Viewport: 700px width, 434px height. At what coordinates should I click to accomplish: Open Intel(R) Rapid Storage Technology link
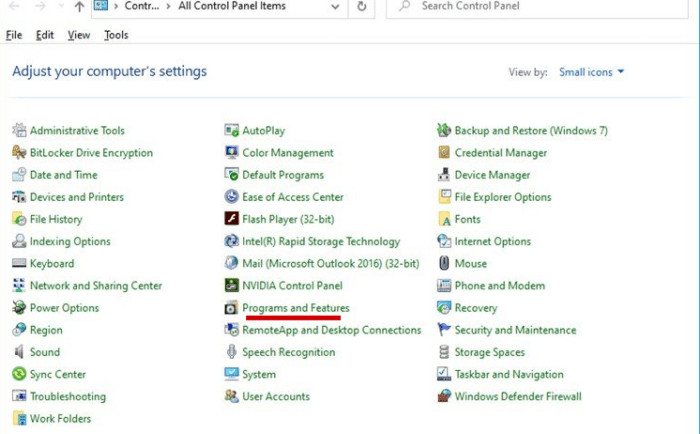(x=321, y=241)
